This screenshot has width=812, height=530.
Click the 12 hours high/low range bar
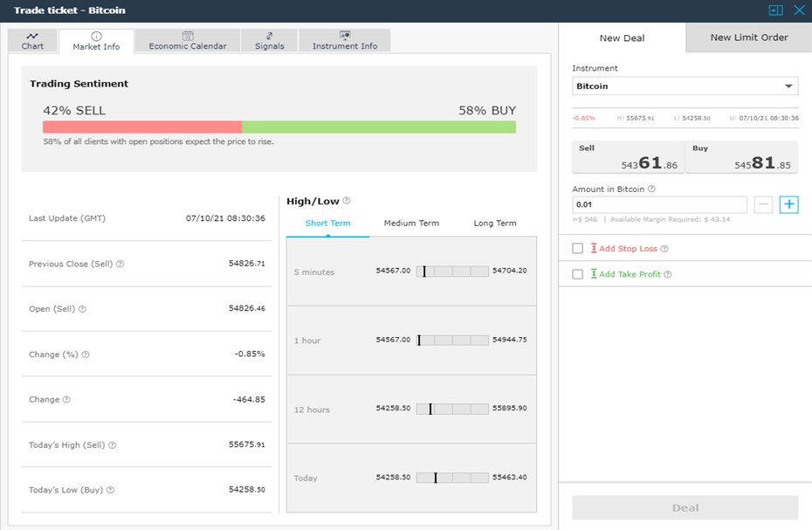[x=452, y=409]
